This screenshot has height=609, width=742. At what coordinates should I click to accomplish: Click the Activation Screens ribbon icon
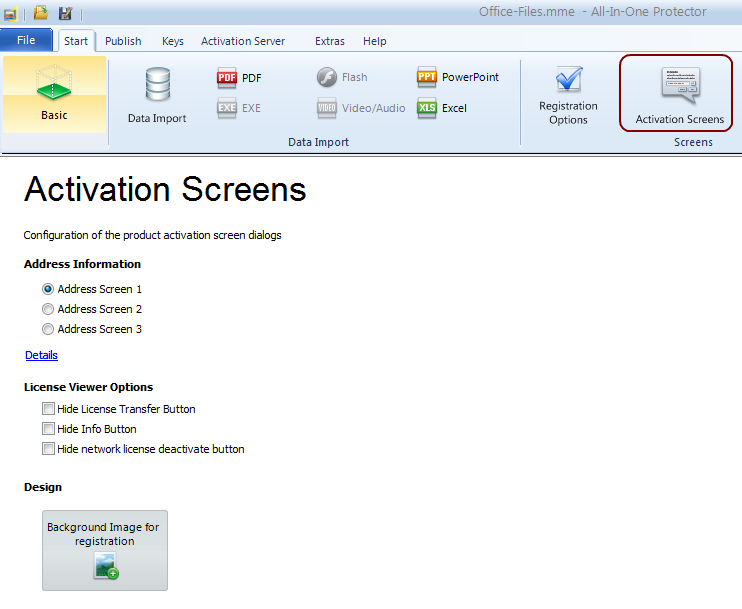point(679,86)
